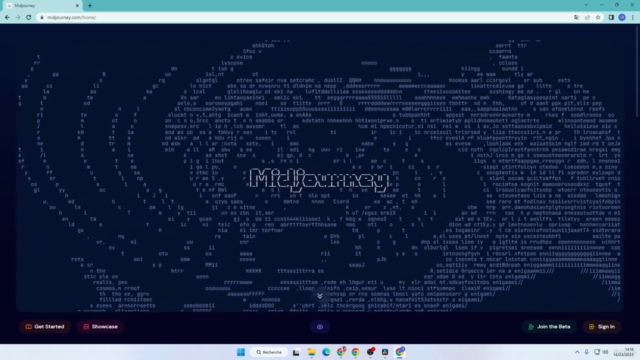Open the browser side panel
The image size is (640, 360).
click(x=611, y=18)
